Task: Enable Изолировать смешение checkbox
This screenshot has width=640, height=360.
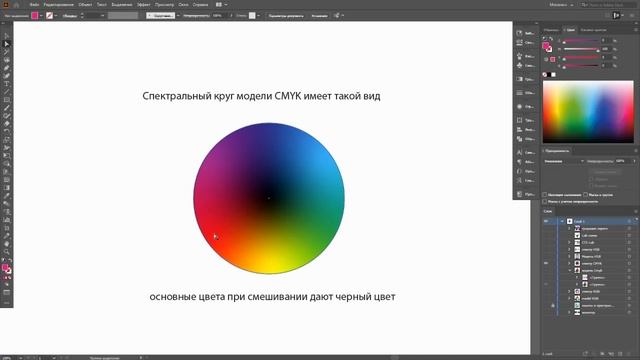Action: click(544, 195)
